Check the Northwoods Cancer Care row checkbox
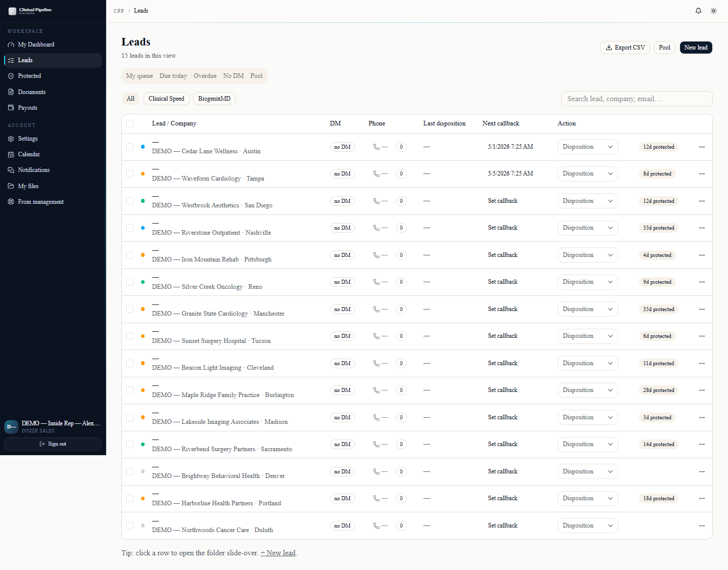The image size is (728, 570). (x=130, y=525)
